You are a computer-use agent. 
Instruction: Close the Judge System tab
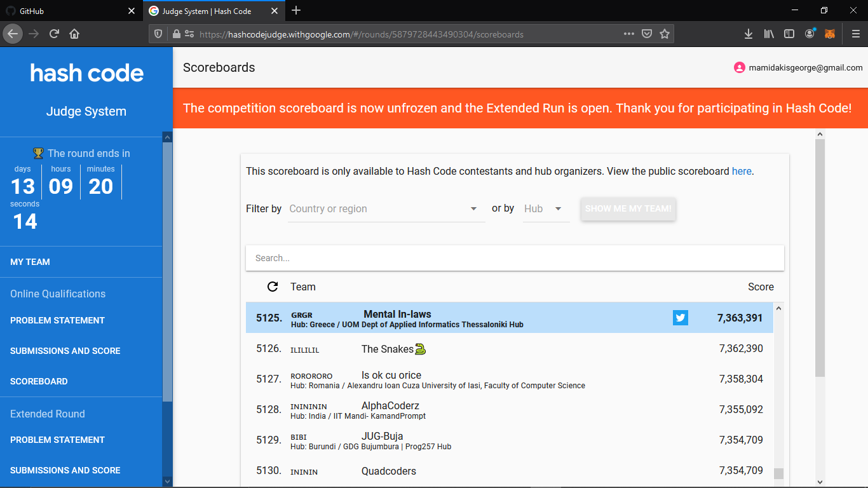coord(275,11)
